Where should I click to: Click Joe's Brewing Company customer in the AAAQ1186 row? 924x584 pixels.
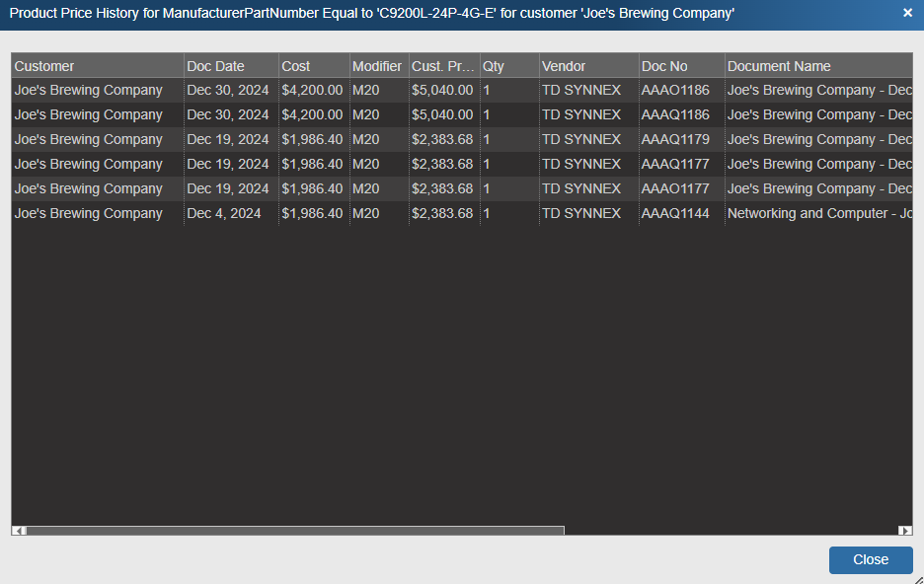(89, 114)
